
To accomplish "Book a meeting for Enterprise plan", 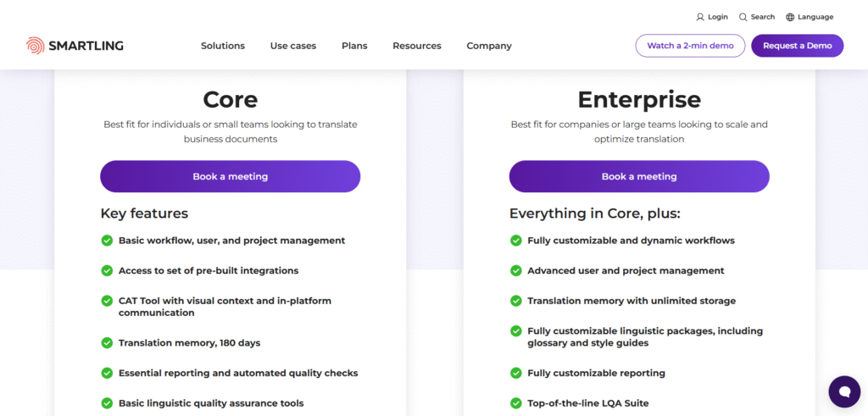I will pyautogui.click(x=639, y=177).
